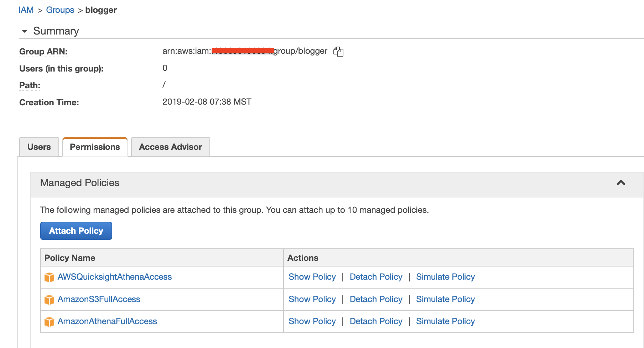Image resolution: width=644 pixels, height=348 pixels.
Task: Click the Path label
Action: click(30, 85)
